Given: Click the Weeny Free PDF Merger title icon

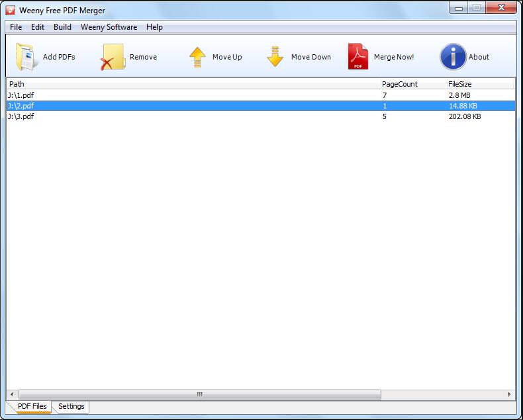Looking at the screenshot, I should click(11, 11).
